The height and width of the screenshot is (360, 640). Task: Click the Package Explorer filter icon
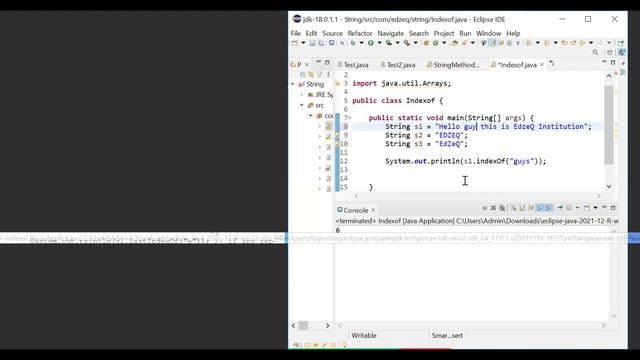click(x=320, y=74)
